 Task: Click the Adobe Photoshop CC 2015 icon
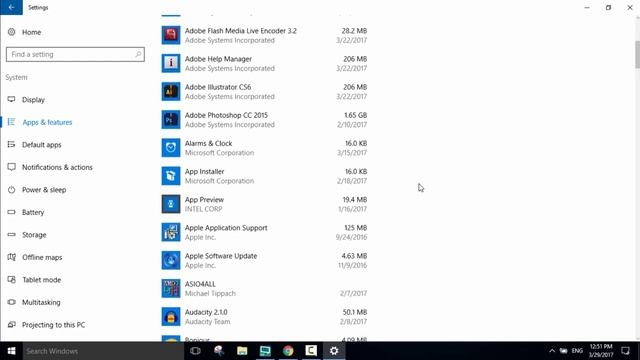point(171,120)
